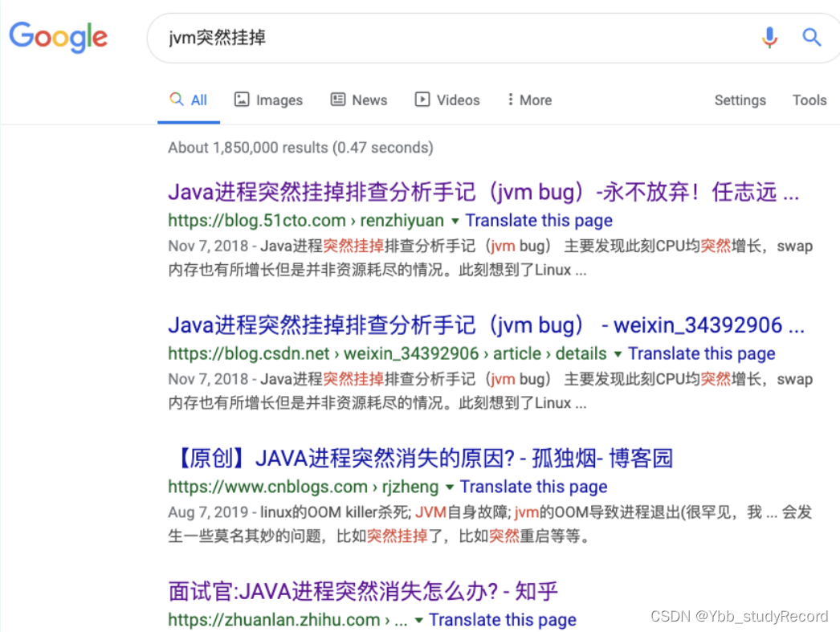Viewport: 840px width, 632px height.
Task: Open Settings menu
Action: [x=740, y=100]
